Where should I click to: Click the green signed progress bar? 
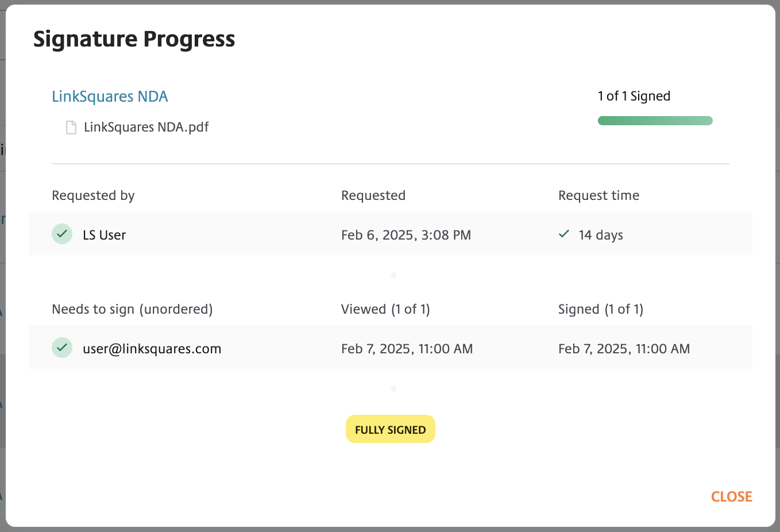tap(655, 121)
